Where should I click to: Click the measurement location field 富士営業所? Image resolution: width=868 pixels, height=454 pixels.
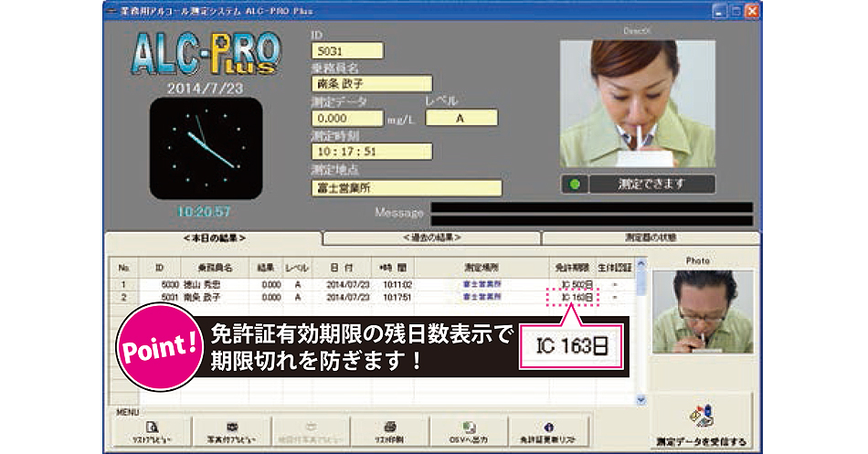(407, 187)
